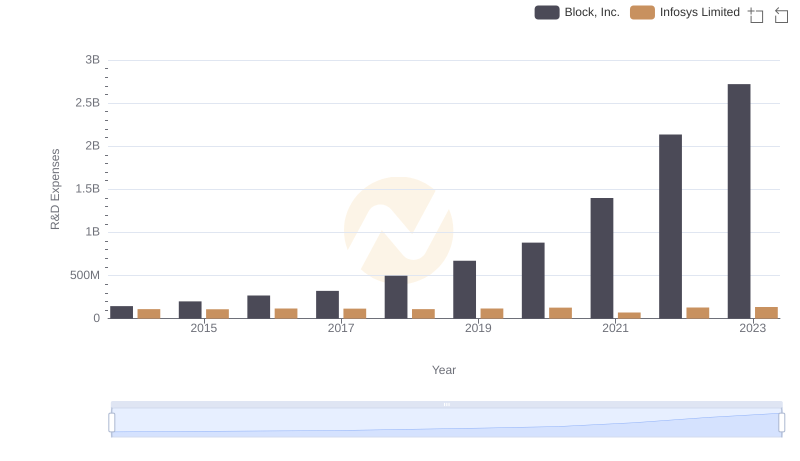
Task: Click the range slider top drag bar
Action: pos(446,404)
